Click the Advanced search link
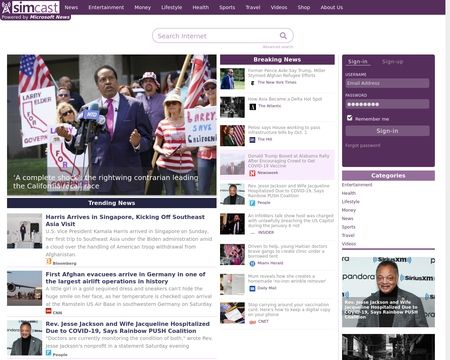450x360 pixels. (x=278, y=47)
